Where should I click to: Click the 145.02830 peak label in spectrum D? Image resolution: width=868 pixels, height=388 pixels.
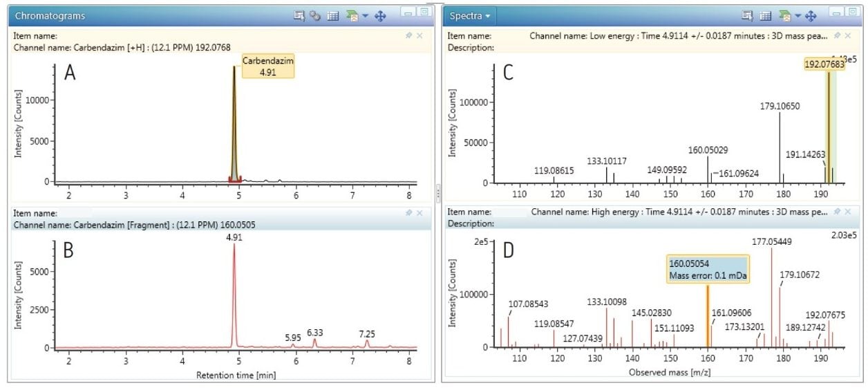[x=652, y=313]
